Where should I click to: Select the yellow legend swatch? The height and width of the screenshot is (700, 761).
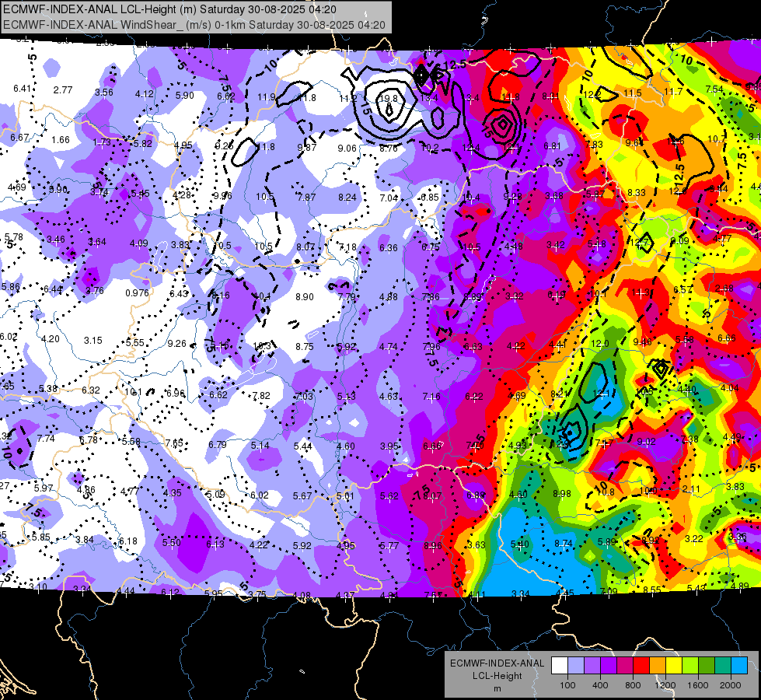pyautogui.click(x=674, y=666)
